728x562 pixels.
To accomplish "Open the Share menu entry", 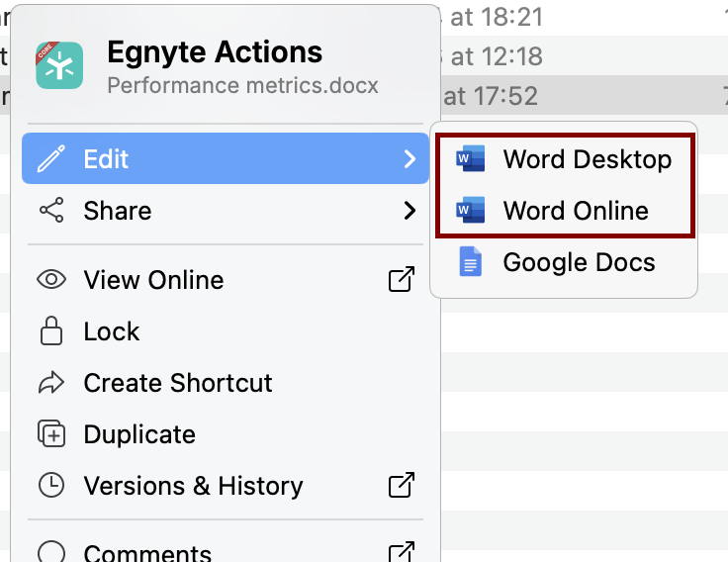I will (x=226, y=210).
